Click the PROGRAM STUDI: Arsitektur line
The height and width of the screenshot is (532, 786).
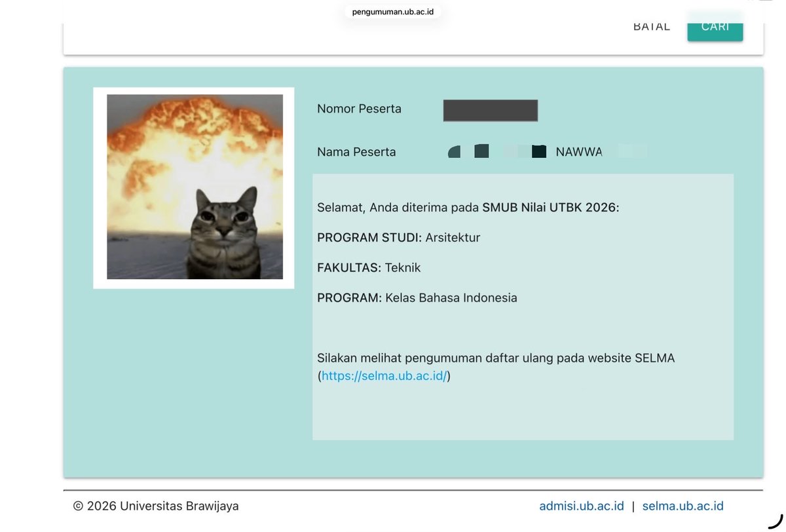[x=398, y=237]
